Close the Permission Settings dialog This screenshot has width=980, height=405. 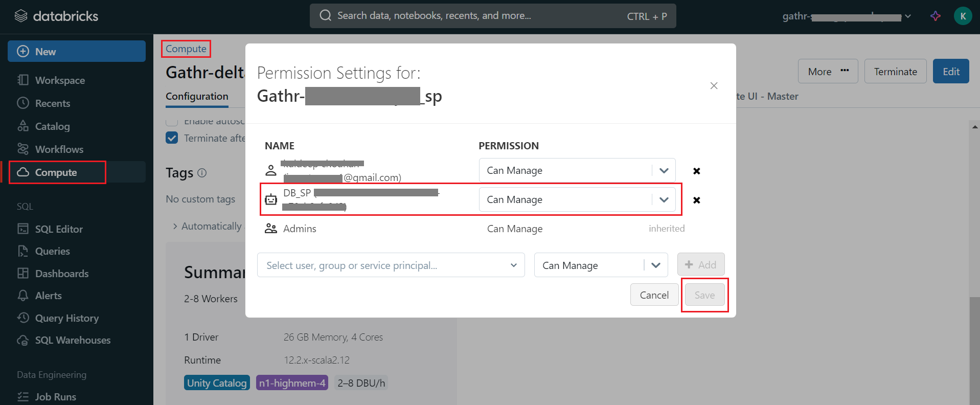[714, 85]
